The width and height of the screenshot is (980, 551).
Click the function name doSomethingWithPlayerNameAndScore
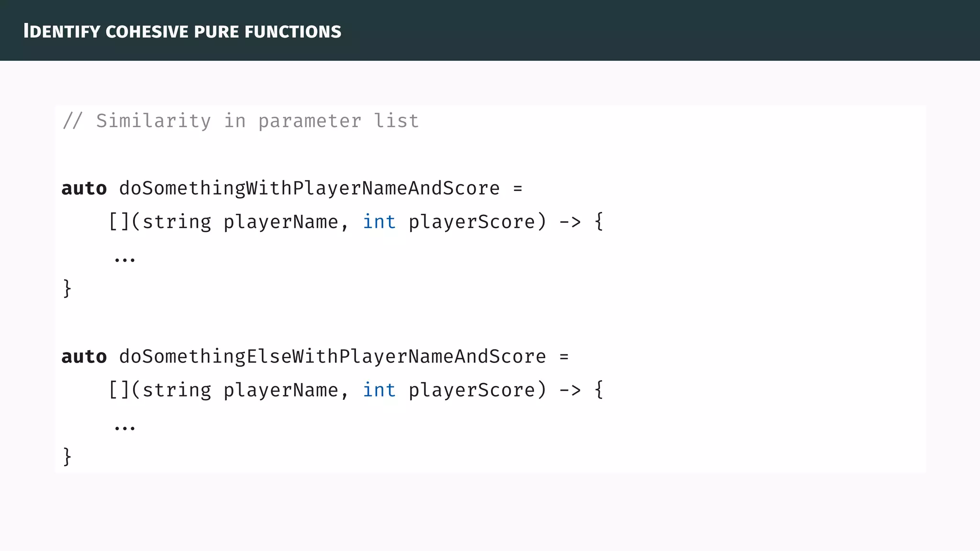point(309,188)
